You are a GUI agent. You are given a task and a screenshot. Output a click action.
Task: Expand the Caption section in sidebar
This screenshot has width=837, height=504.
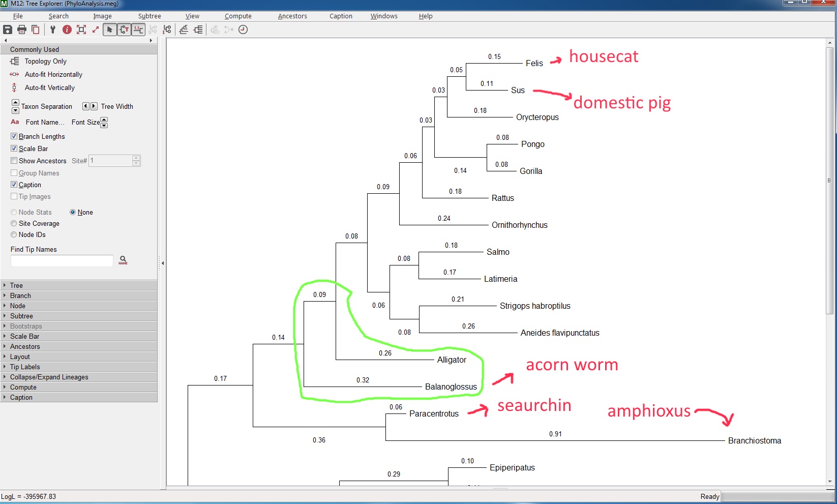78,397
